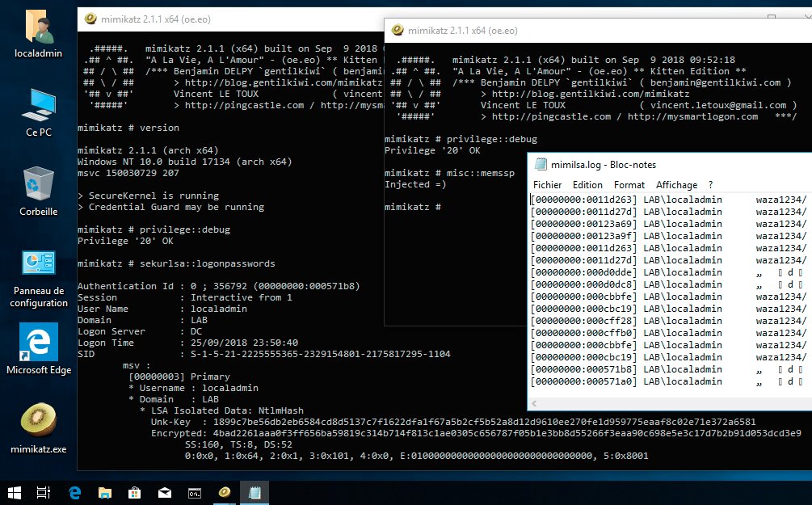Viewport: 812px width, 505px height.
Task: Click the log entry [00000000:000cffb0]
Action: [x=583, y=333]
